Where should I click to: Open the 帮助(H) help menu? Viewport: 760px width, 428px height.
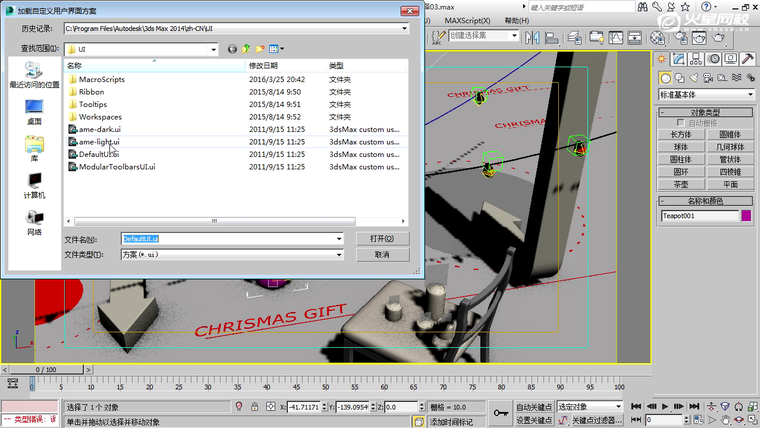(x=516, y=20)
